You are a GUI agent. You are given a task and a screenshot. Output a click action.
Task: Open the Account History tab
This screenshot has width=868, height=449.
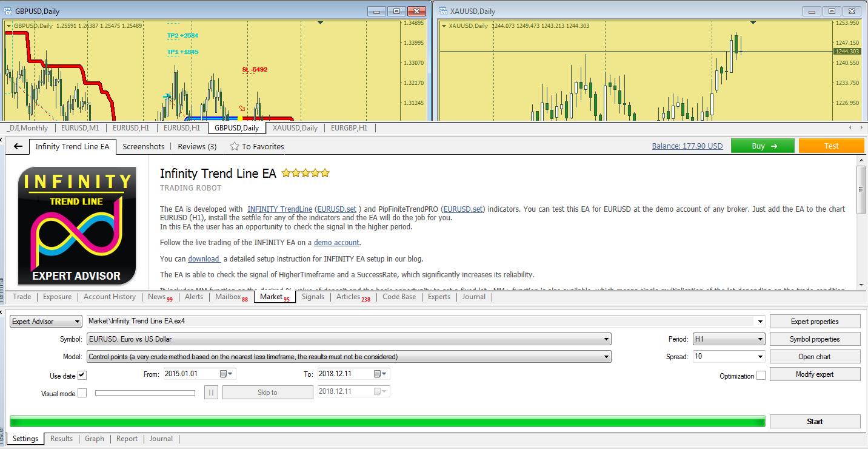[x=110, y=297]
